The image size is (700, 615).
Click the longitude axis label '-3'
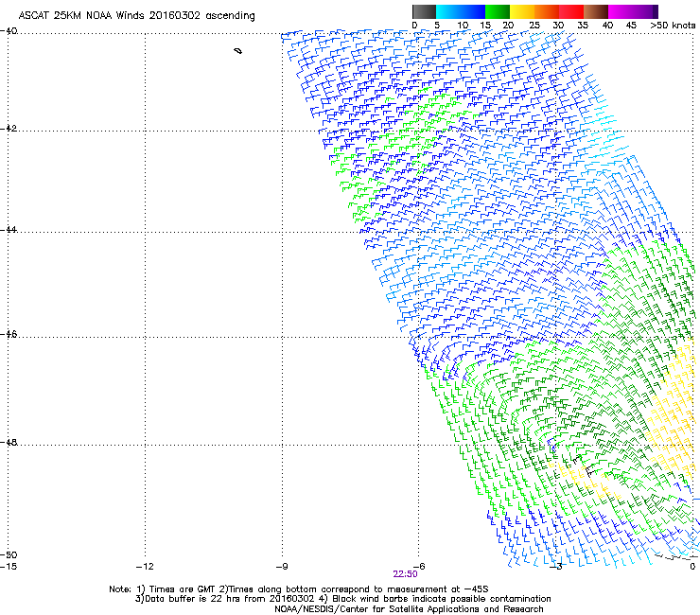(x=556, y=567)
